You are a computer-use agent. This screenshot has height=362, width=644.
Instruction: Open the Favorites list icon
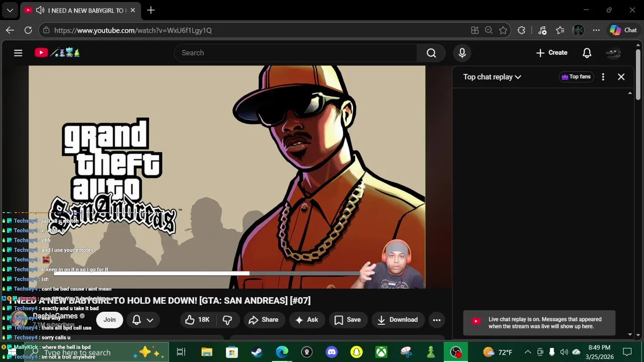coord(560,30)
